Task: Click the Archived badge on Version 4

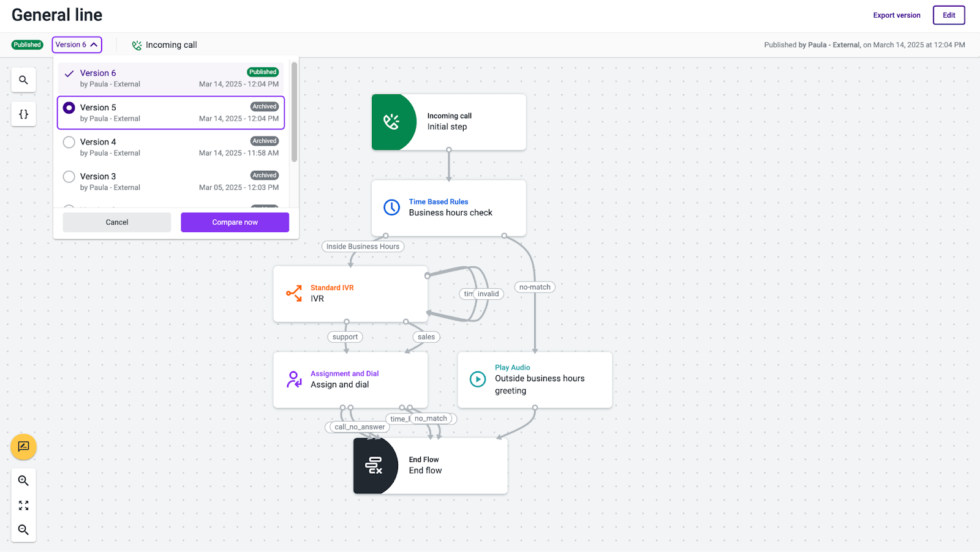Action: [x=265, y=141]
